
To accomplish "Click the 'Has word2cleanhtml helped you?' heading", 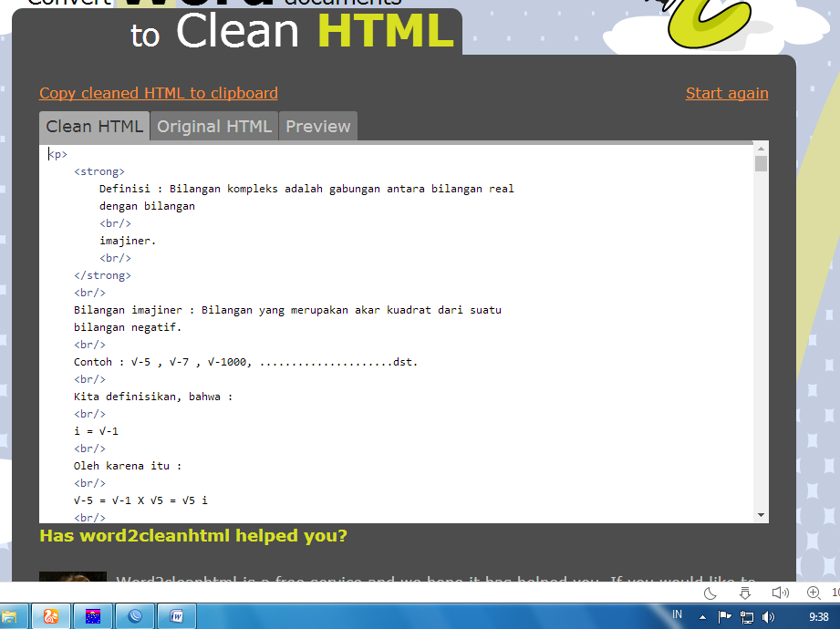I will 193,536.
